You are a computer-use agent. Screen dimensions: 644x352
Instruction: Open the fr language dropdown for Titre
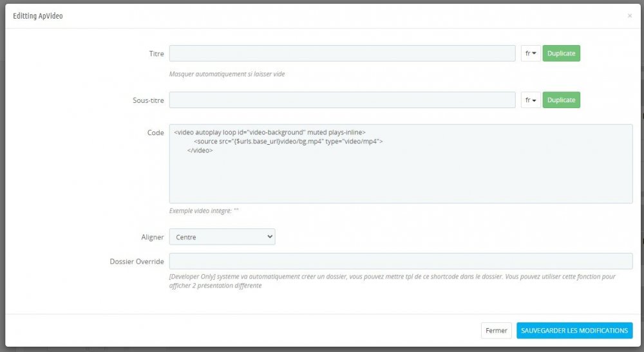click(x=531, y=53)
